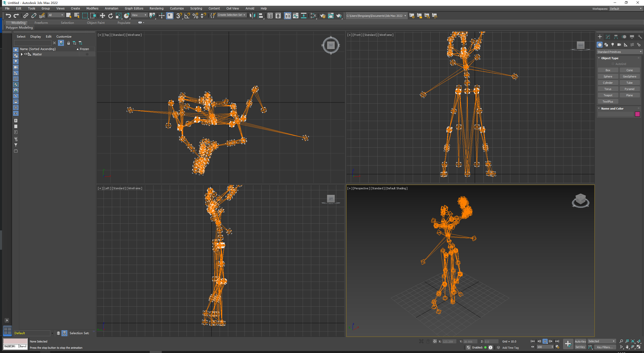Open the Modifiers menu
This screenshot has height=353, width=644.
coord(92,9)
